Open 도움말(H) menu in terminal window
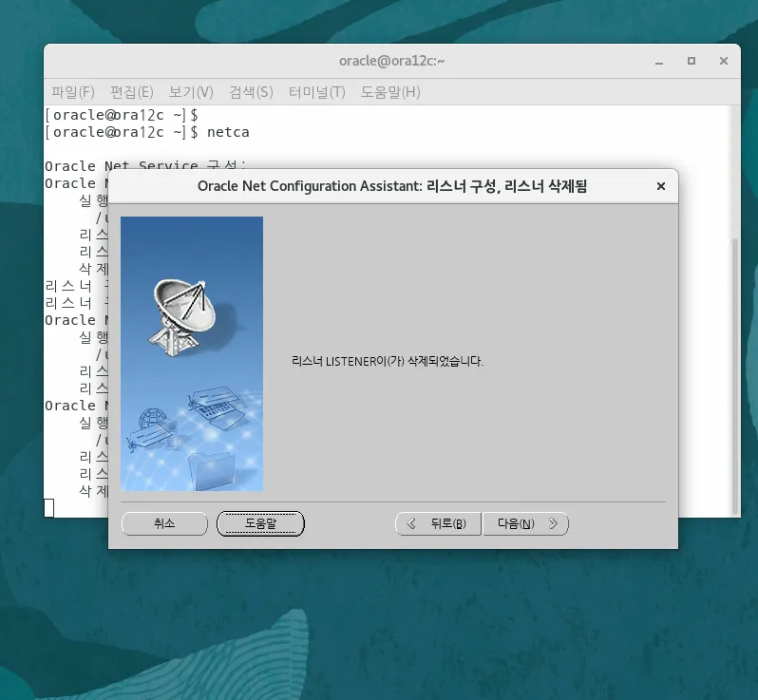The image size is (758, 700). tap(390, 92)
